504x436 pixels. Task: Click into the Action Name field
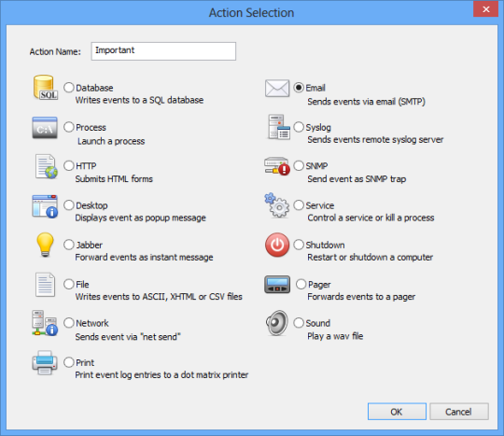pos(163,51)
